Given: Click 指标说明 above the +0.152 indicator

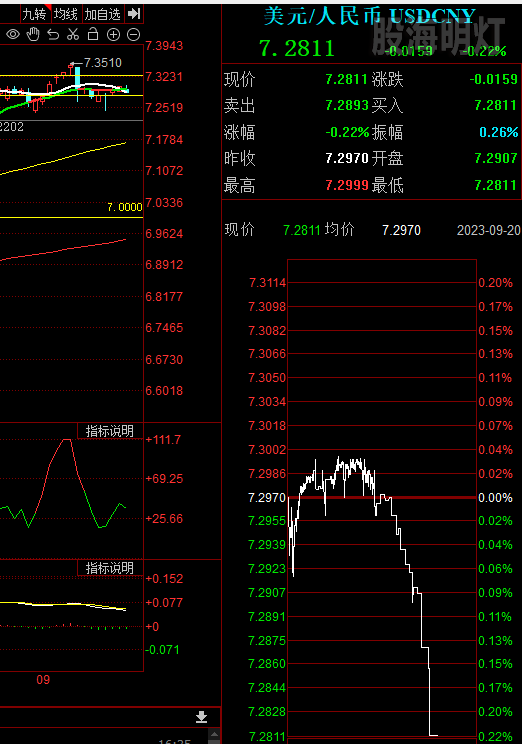Looking at the screenshot, I should (x=110, y=568).
